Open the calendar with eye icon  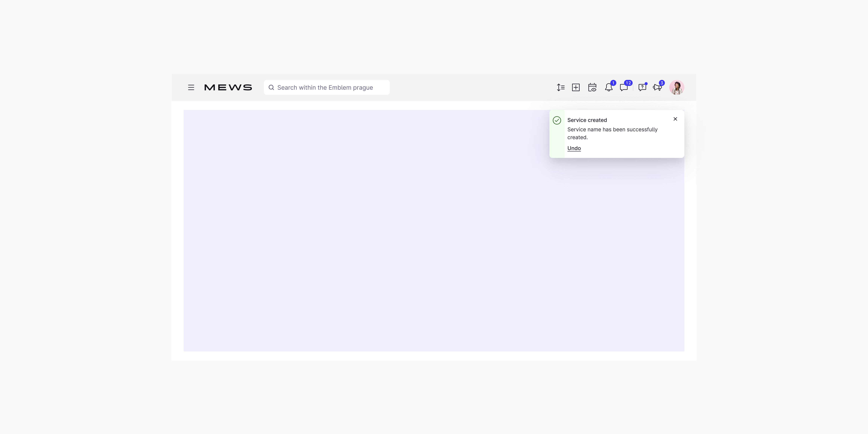(x=592, y=88)
